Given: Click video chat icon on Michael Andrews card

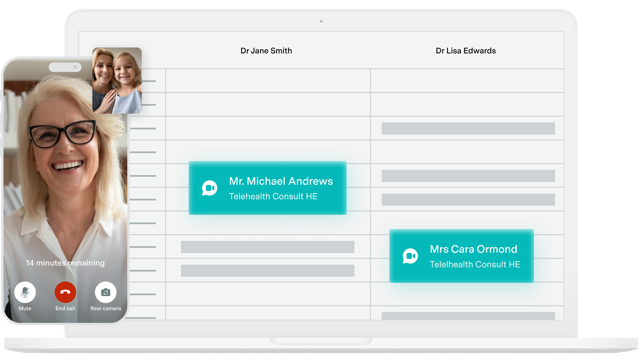Looking at the screenshot, I should click(x=210, y=188).
